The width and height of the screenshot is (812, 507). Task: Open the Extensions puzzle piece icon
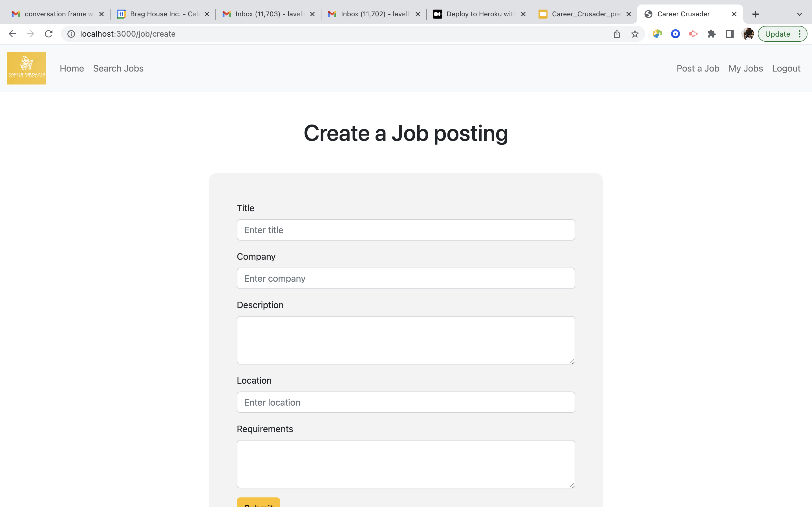point(712,34)
